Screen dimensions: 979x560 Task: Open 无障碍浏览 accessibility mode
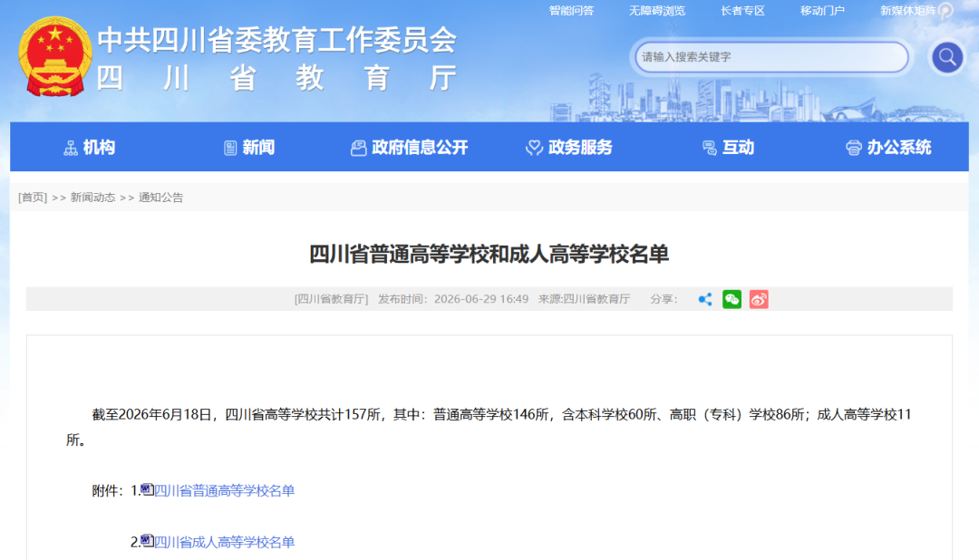(657, 11)
